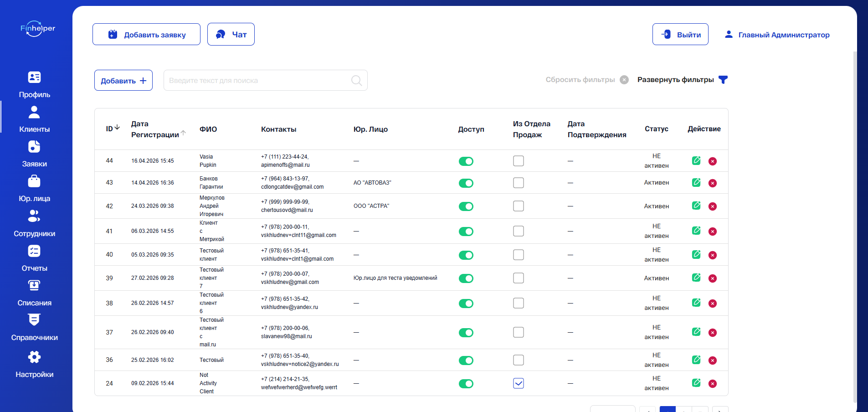Delete the Vasia Pupkin client row
Viewport: 868px width, 412px height.
click(x=713, y=161)
